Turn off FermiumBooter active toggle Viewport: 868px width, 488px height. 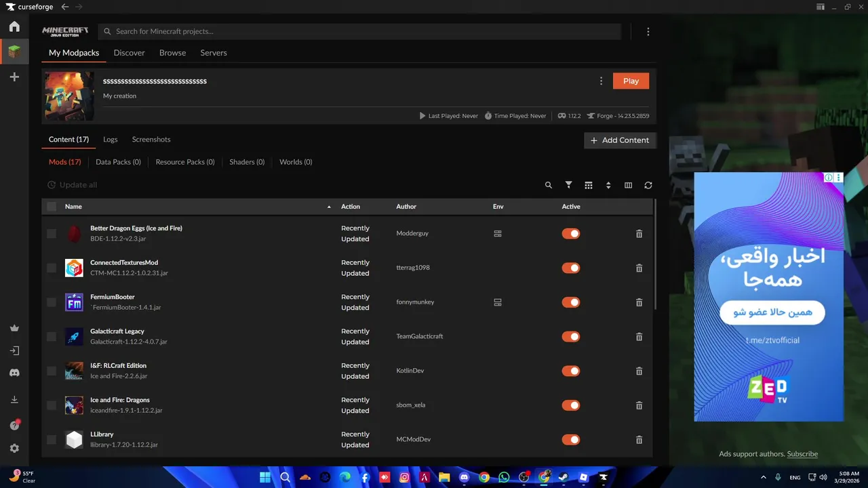coord(571,302)
